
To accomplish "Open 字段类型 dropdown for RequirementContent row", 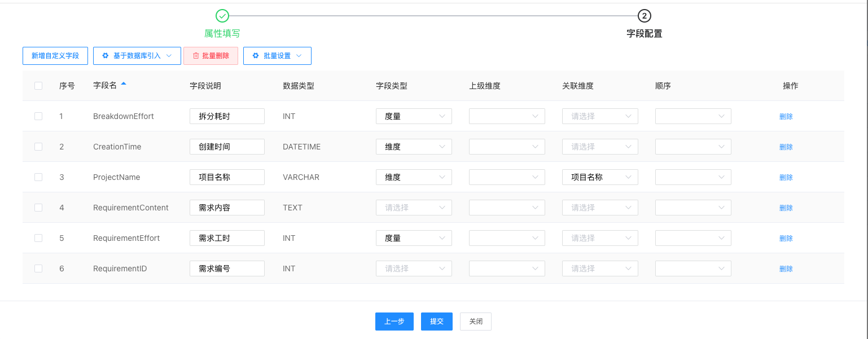I will pos(414,208).
